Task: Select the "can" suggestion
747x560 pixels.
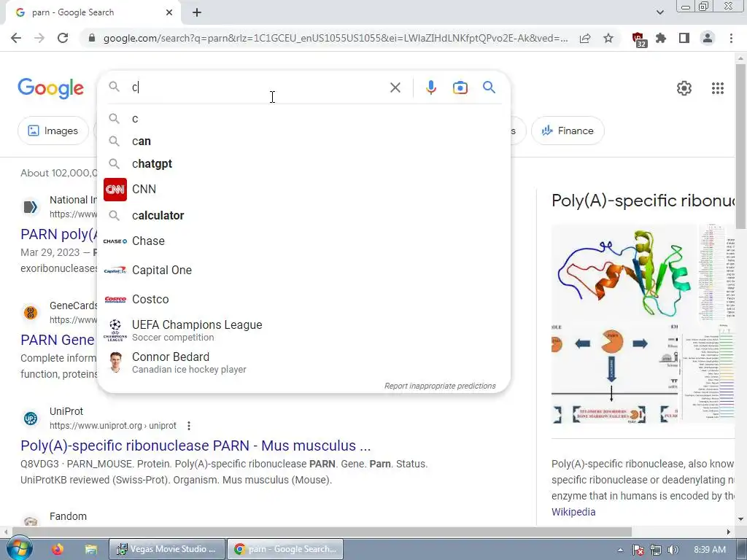Action: tap(304, 141)
